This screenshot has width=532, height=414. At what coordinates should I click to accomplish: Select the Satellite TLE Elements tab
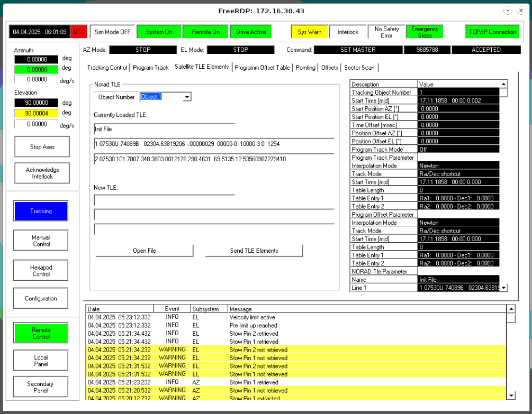[x=202, y=67]
